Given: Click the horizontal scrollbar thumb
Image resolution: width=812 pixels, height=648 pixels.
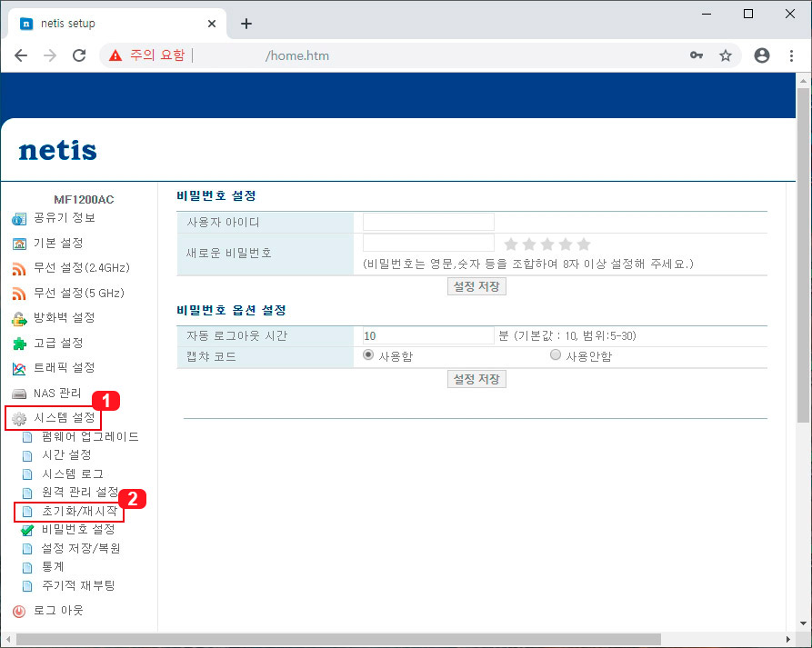Looking at the screenshot, I should tap(338, 640).
